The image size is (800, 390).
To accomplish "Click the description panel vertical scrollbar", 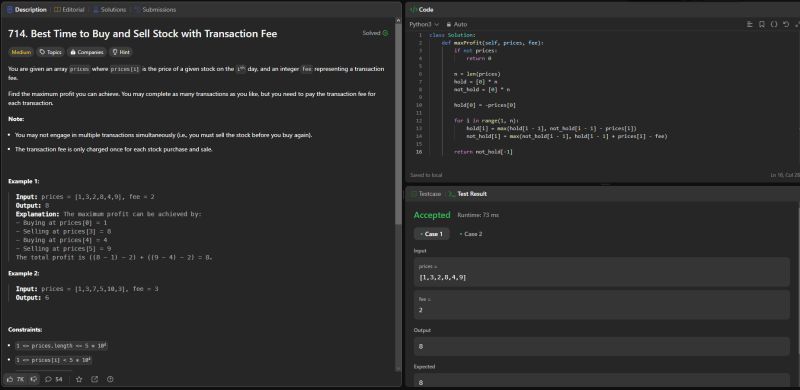I will point(398,123).
